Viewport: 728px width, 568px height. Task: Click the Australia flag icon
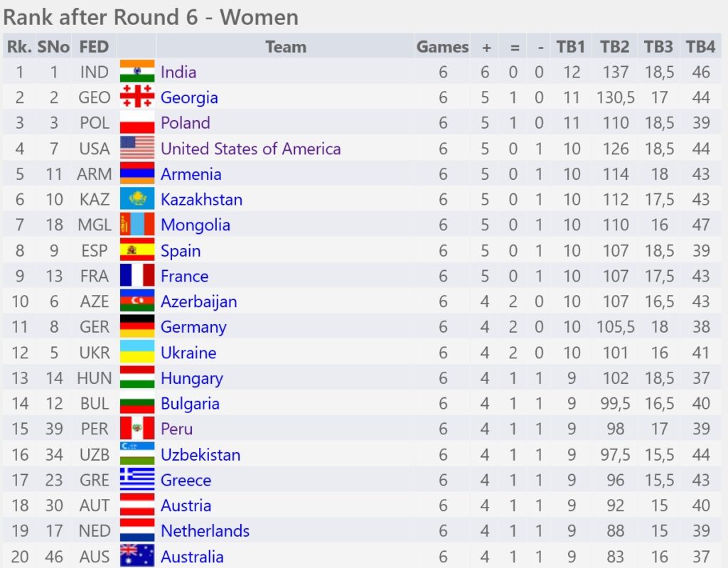tap(137, 556)
